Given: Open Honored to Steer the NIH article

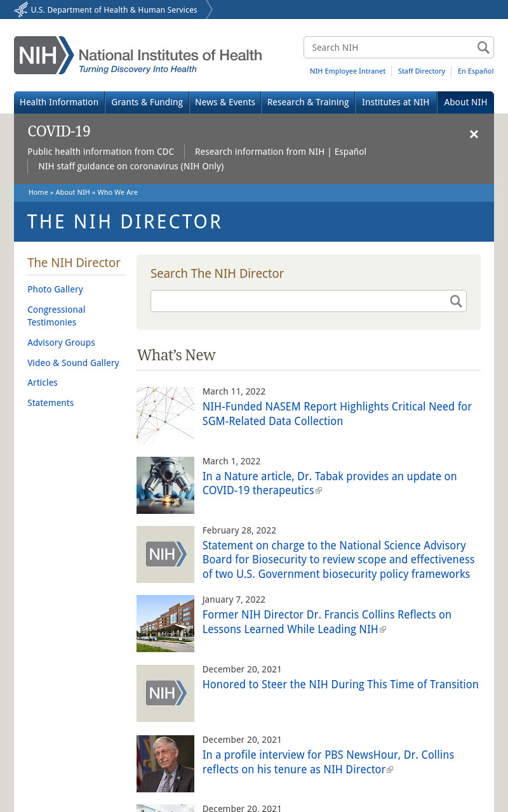Looking at the screenshot, I should (x=340, y=684).
